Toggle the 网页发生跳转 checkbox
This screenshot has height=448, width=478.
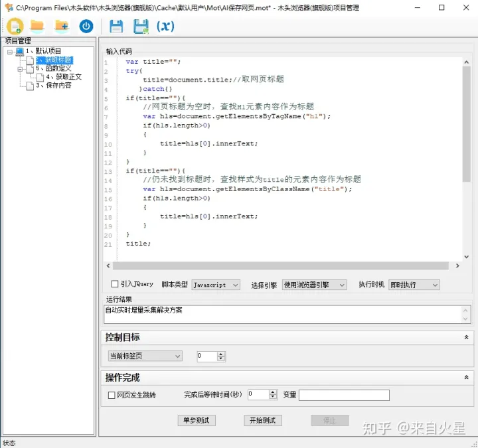point(112,395)
